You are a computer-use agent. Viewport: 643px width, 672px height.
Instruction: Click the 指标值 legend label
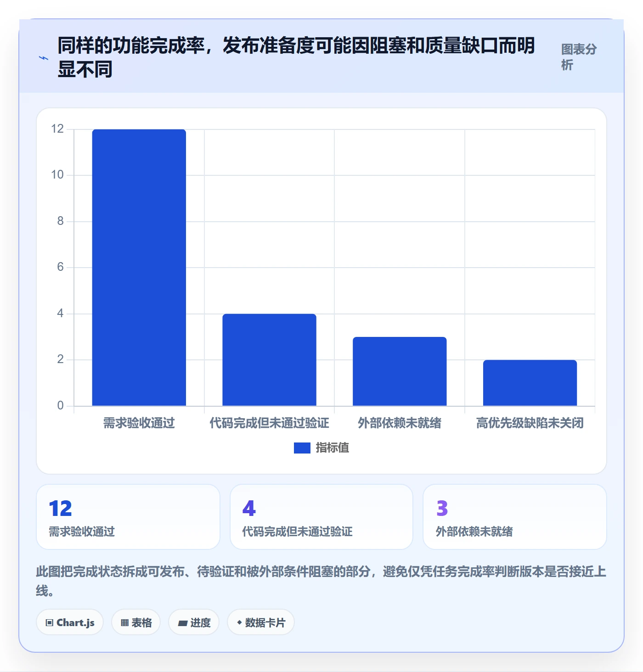click(333, 448)
